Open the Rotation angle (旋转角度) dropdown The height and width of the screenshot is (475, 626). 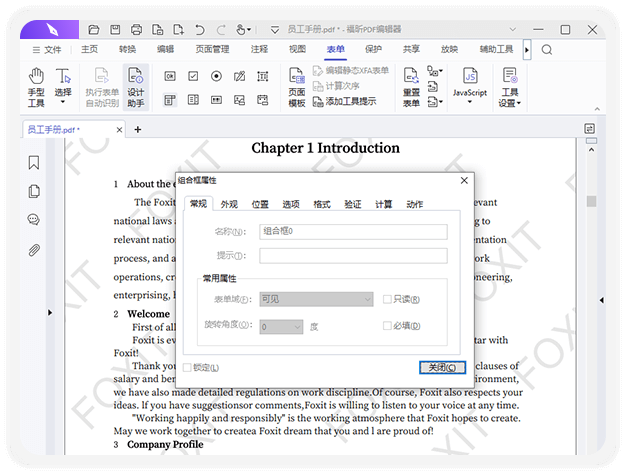(281, 327)
